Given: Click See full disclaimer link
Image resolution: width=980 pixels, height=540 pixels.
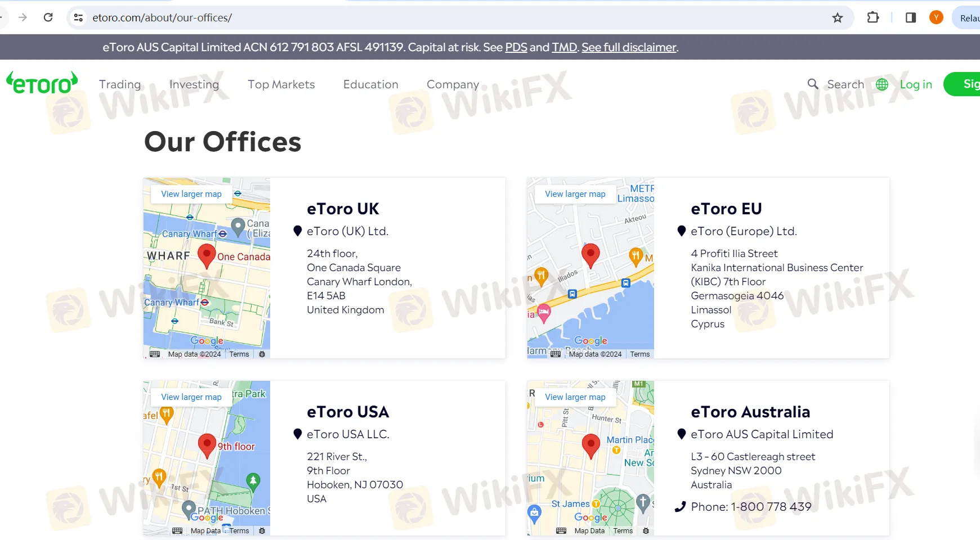Looking at the screenshot, I should coord(629,47).
